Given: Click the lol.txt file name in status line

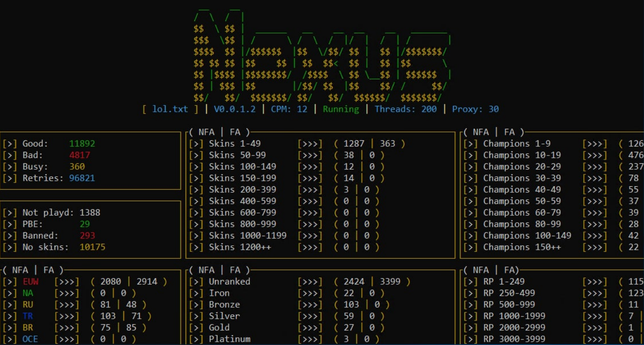Looking at the screenshot, I should click(170, 109).
